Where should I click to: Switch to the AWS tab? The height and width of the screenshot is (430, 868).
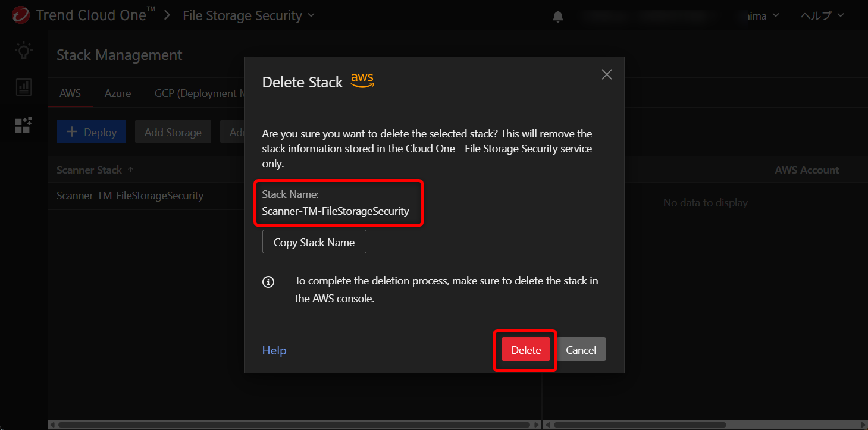pos(70,93)
